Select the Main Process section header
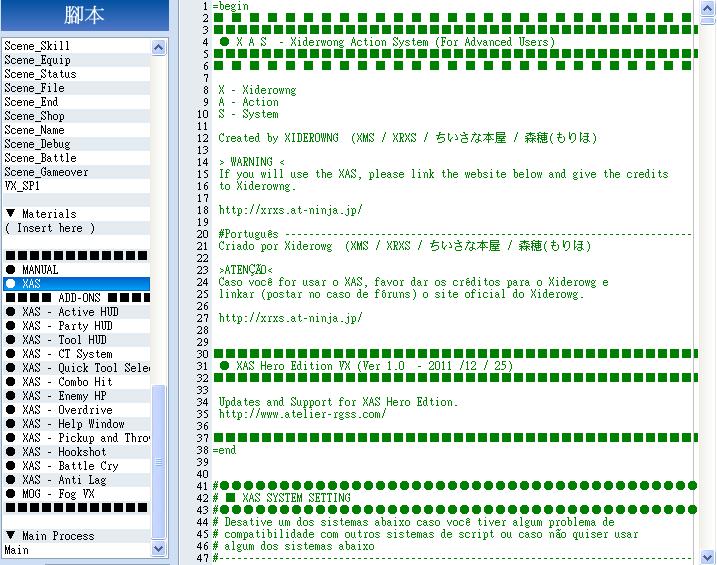Screen dimensions: 717x565 [76, 536]
